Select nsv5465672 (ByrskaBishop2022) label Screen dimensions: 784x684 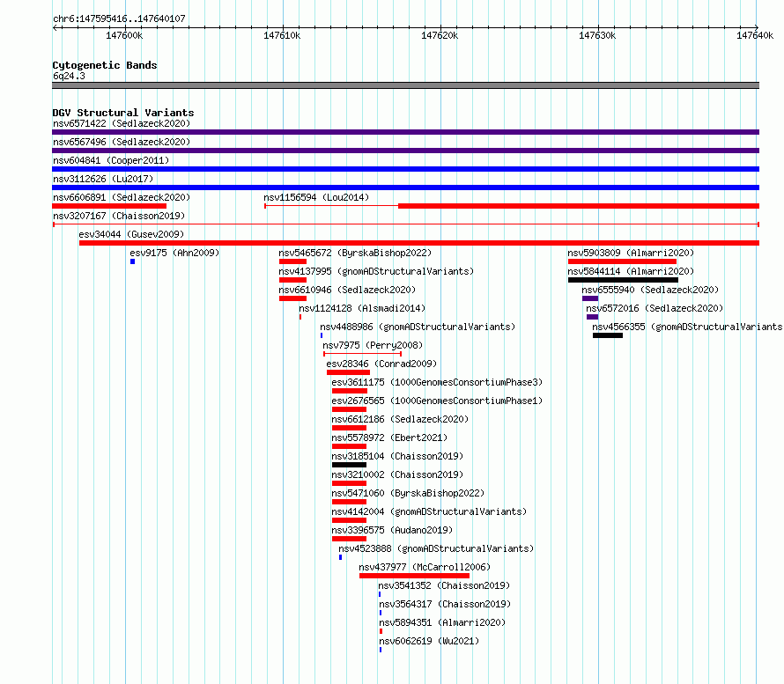(355, 253)
